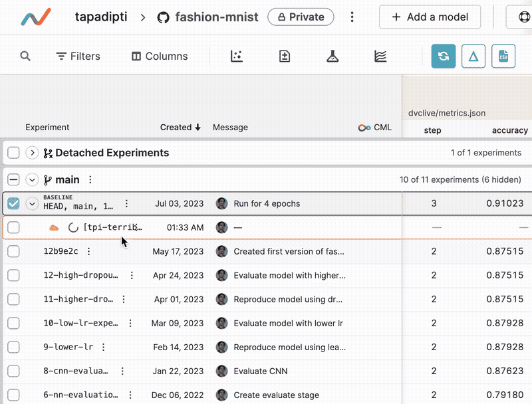Open the trends line chart icon
Viewport: 532px width, 404px height.
[x=380, y=56]
